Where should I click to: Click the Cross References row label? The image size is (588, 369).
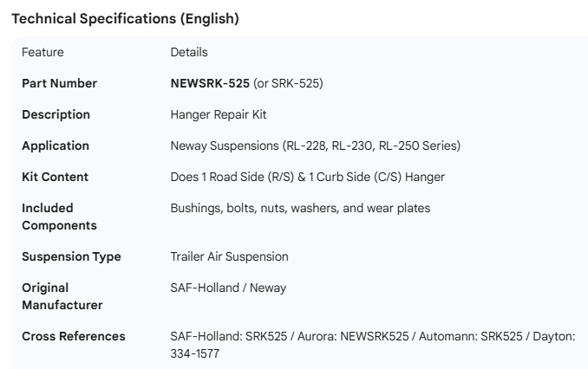click(x=74, y=336)
